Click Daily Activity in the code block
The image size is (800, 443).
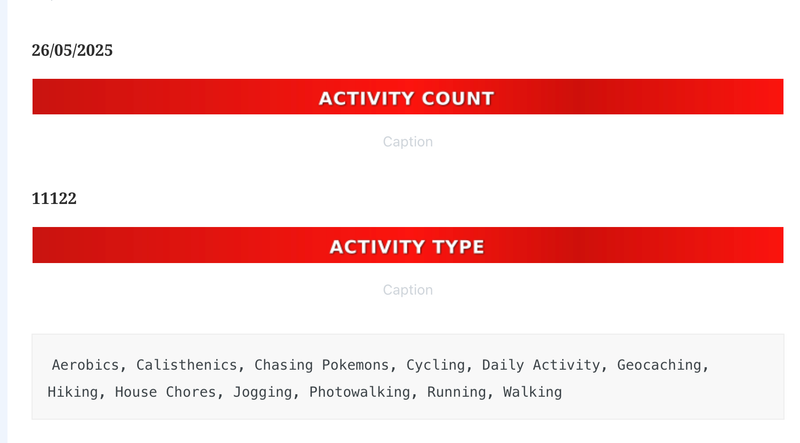coord(541,365)
